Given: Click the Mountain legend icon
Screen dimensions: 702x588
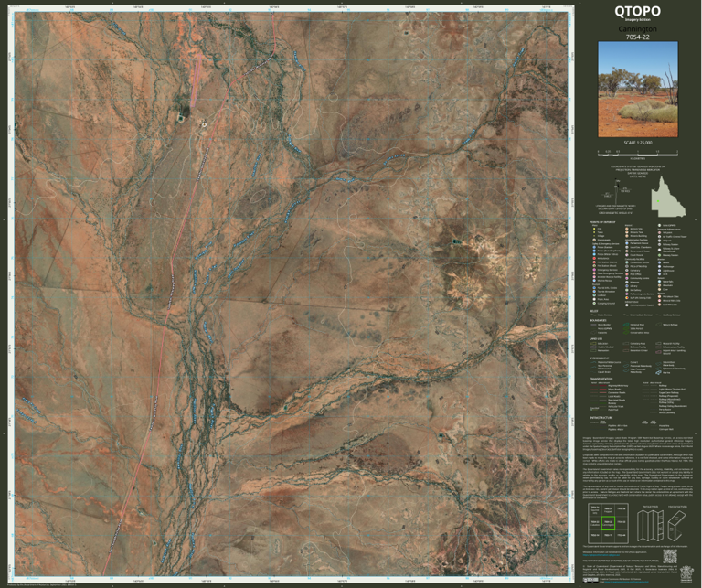Looking at the screenshot, I should coord(659,285).
